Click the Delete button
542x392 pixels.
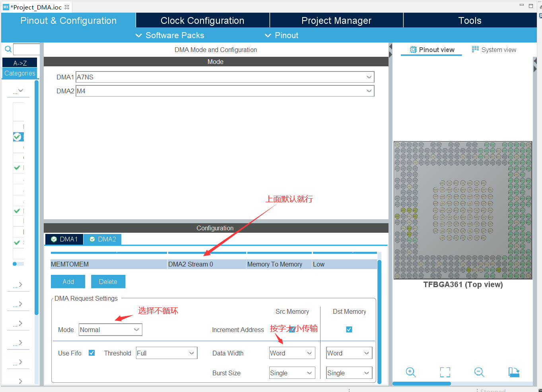point(108,281)
